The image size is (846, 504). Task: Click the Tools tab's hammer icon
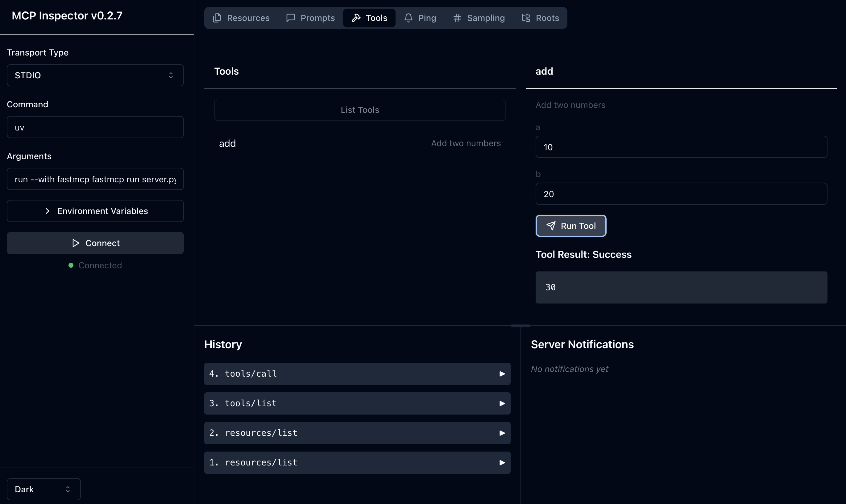point(356,18)
